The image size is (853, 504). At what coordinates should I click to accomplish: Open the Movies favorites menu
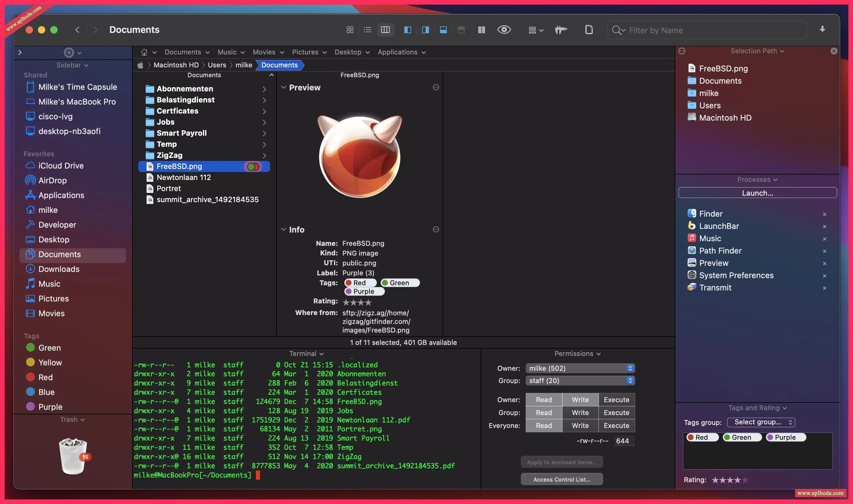click(268, 52)
